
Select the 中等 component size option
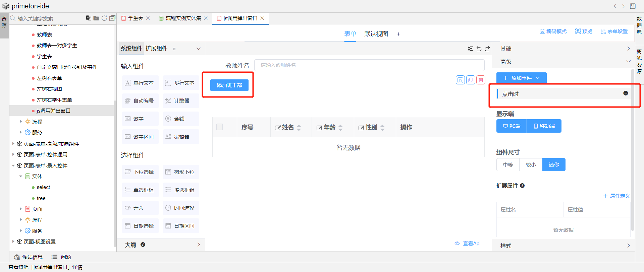click(x=508, y=165)
